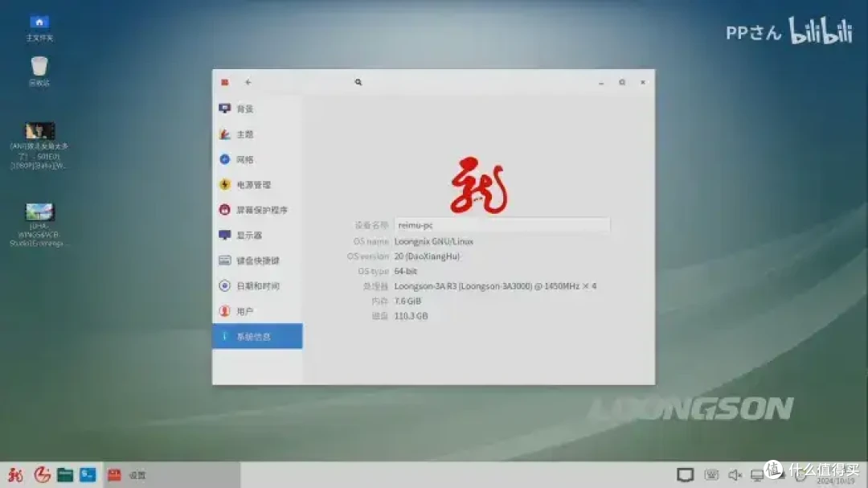Viewport: 868px width, 488px height.
Task: Close the settings window
Action: (643, 82)
